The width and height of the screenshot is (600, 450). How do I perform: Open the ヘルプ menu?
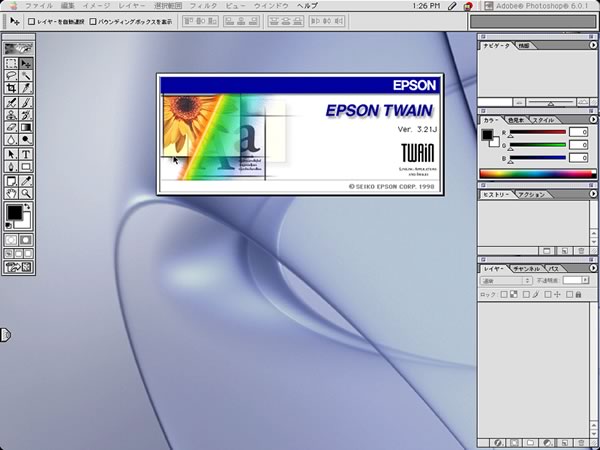click(x=307, y=6)
